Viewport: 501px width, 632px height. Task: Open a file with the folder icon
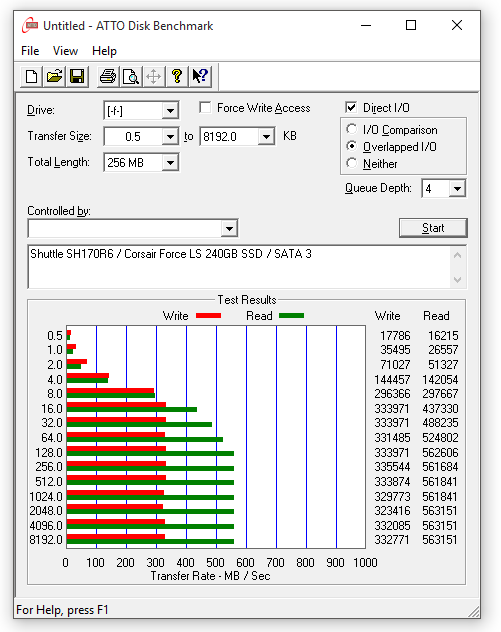(54, 76)
